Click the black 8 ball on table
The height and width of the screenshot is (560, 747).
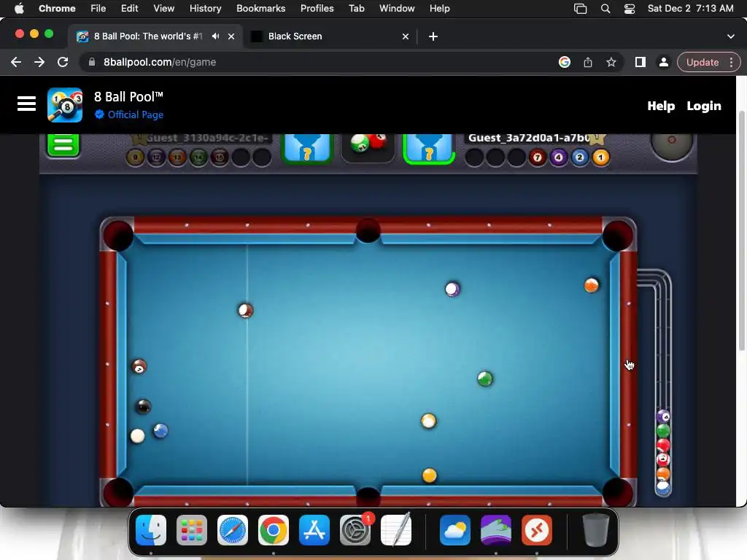[x=144, y=407]
